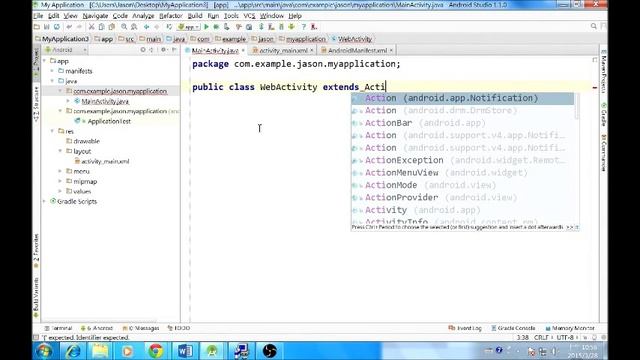Switch to AndroidManifest.xml editor tab
Screen dimensions: 640x360
(x=358, y=51)
